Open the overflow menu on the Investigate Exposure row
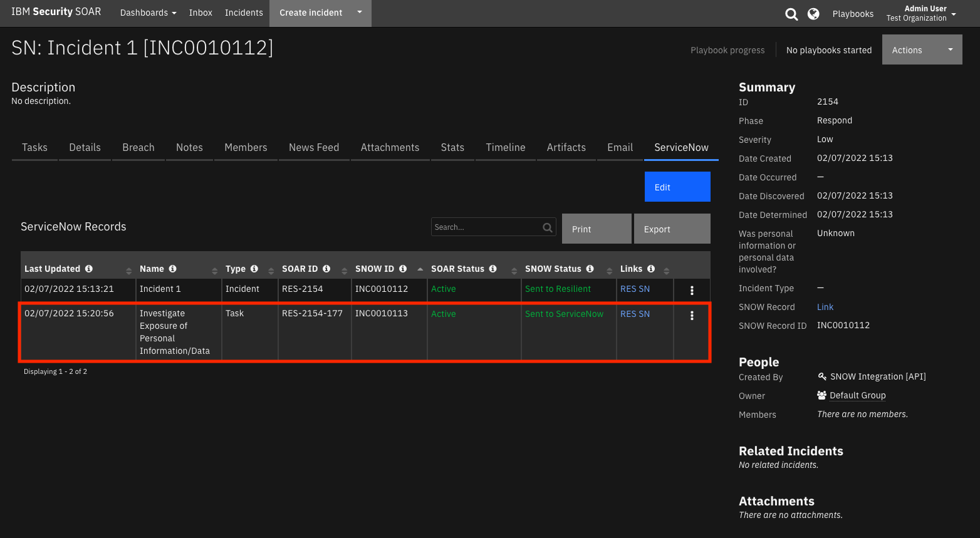The width and height of the screenshot is (980, 538). click(x=692, y=316)
